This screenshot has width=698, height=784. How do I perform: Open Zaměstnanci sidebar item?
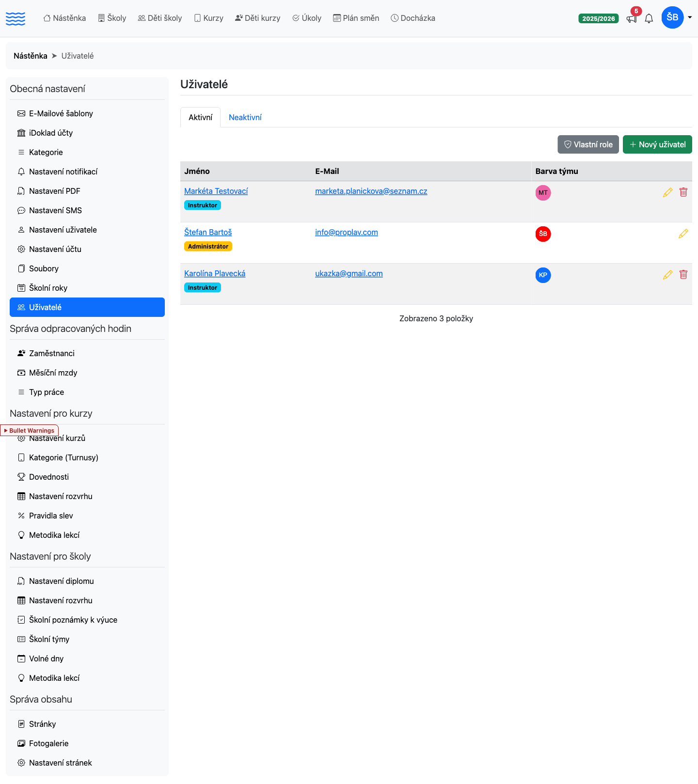[87, 353]
